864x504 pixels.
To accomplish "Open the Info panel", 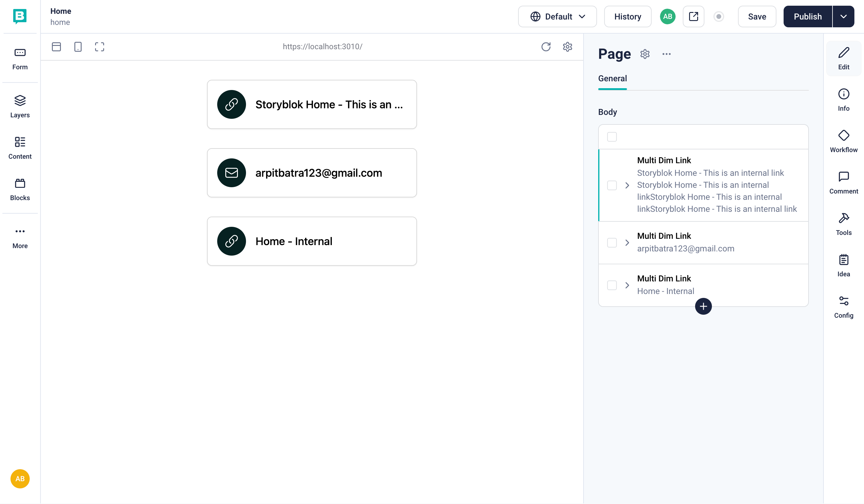I will click(843, 100).
